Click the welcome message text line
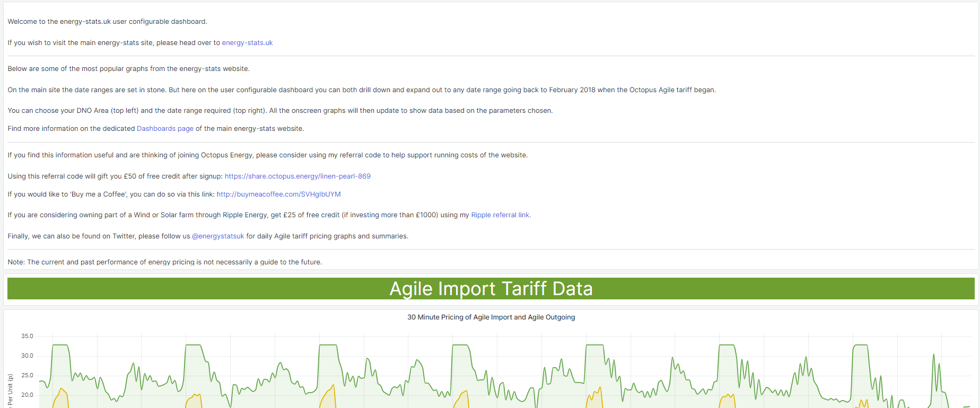This screenshot has height=408, width=980. click(x=107, y=22)
